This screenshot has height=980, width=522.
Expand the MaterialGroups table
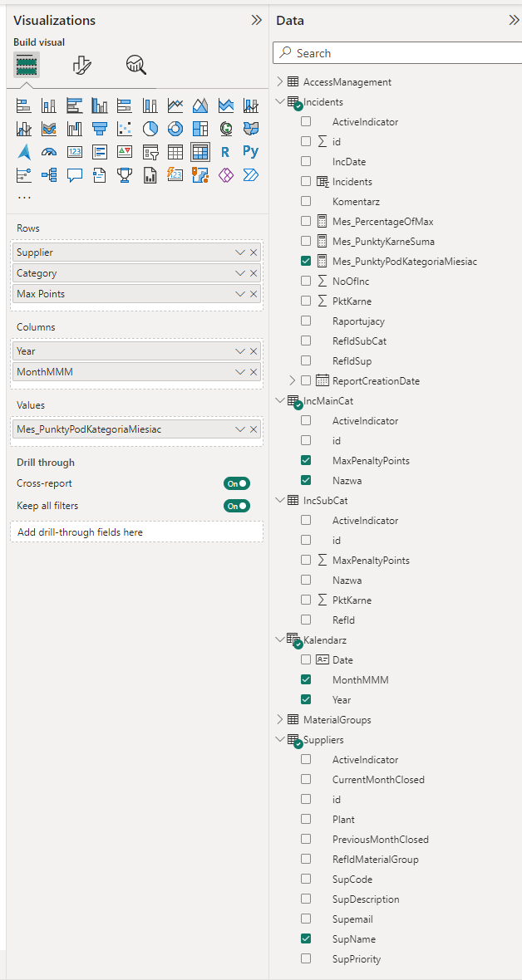point(279,720)
